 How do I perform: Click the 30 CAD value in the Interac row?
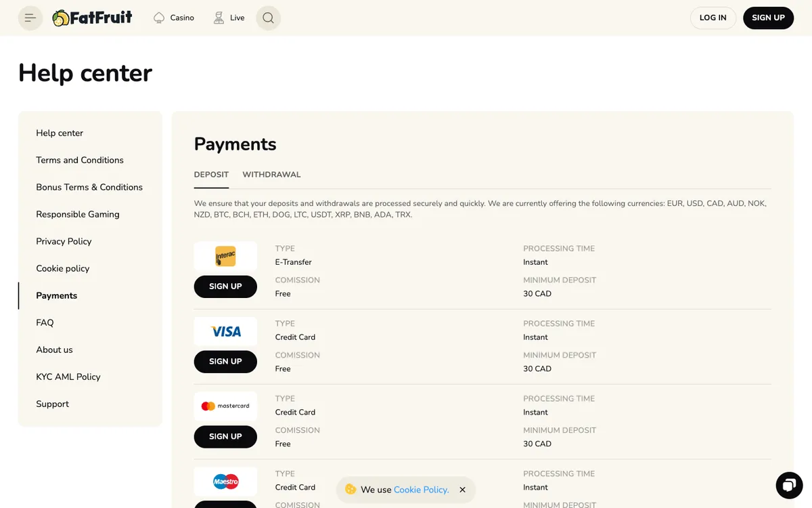point(537,294)
